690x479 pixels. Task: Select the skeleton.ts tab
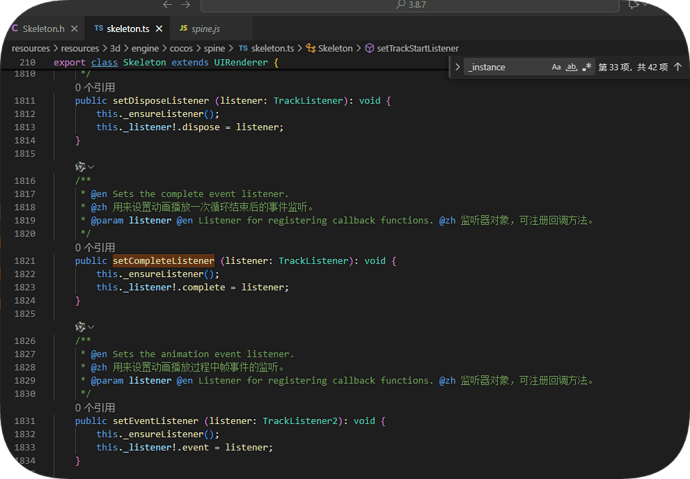[x=128, y=29]
